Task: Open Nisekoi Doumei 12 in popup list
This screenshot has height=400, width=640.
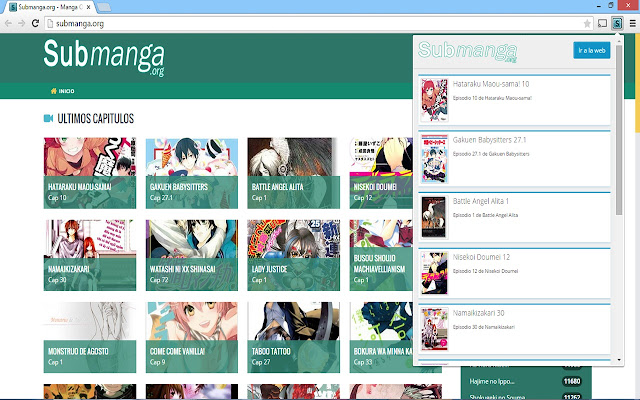Action: click(x=514, y=273)
